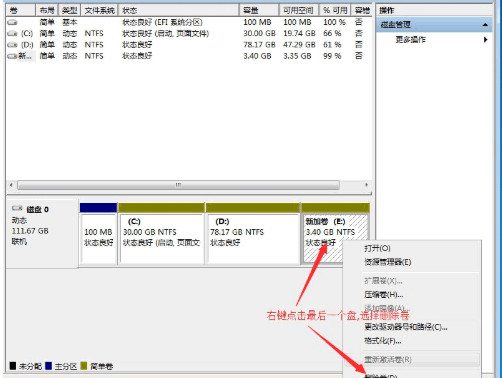Click the 3.40 GB capacity cell in list
Viewport: 502px width, 378px height.
tap(257, 56)
